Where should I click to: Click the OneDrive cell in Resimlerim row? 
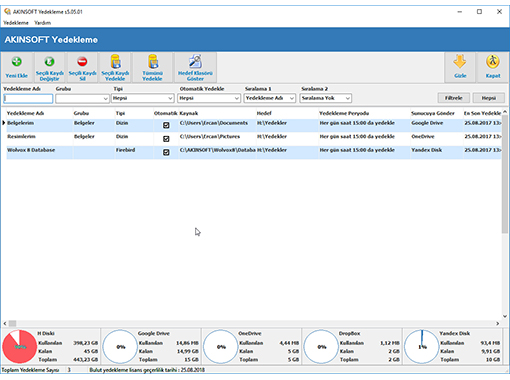(423, 137)
